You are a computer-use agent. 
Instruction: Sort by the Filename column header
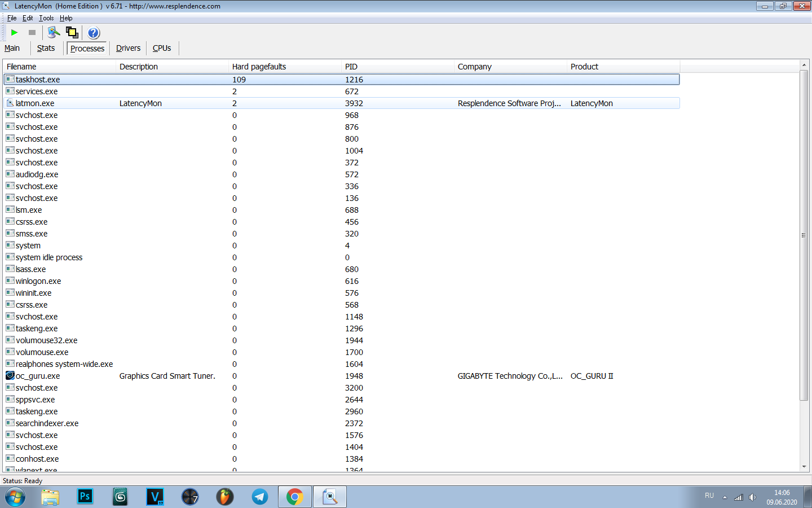point(60,67)
